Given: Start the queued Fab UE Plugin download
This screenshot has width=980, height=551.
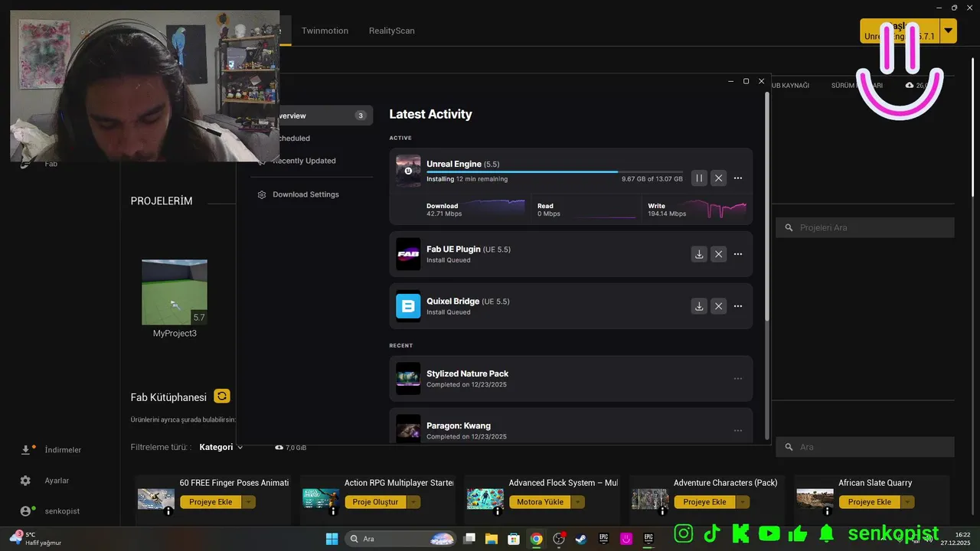Looking at the screenshot, I should [x=699, y=254].
